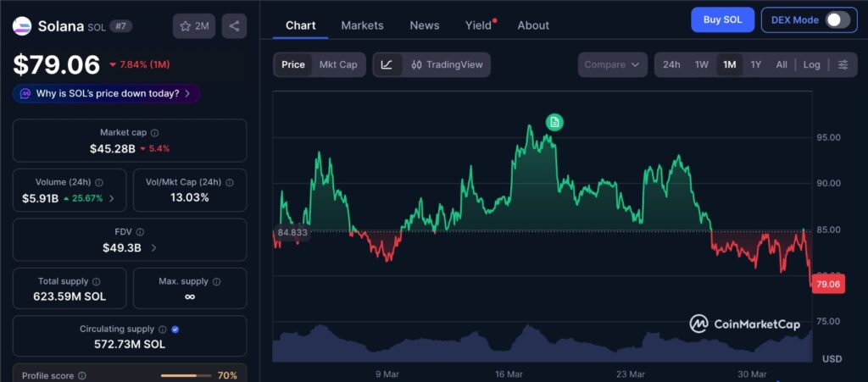
Task: Click the $45.28B market cap value
Action: 113,149
